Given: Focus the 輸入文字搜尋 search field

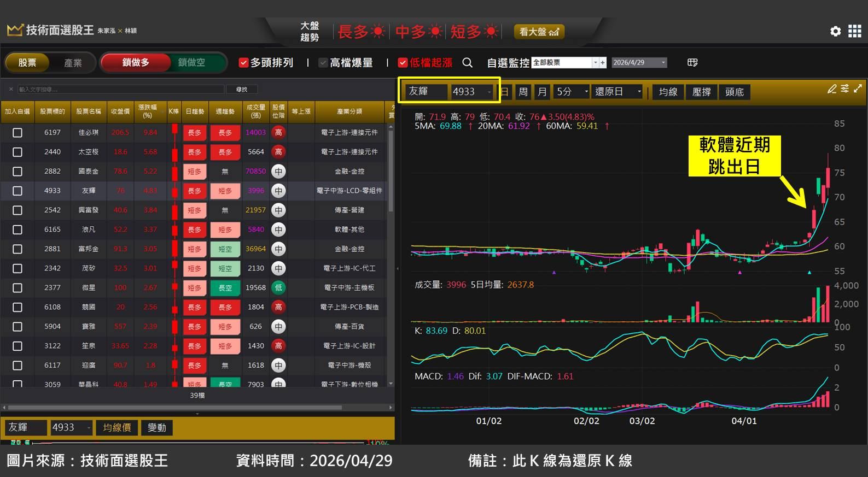Looking at the screenshot, I should click(x=121, y=89).
